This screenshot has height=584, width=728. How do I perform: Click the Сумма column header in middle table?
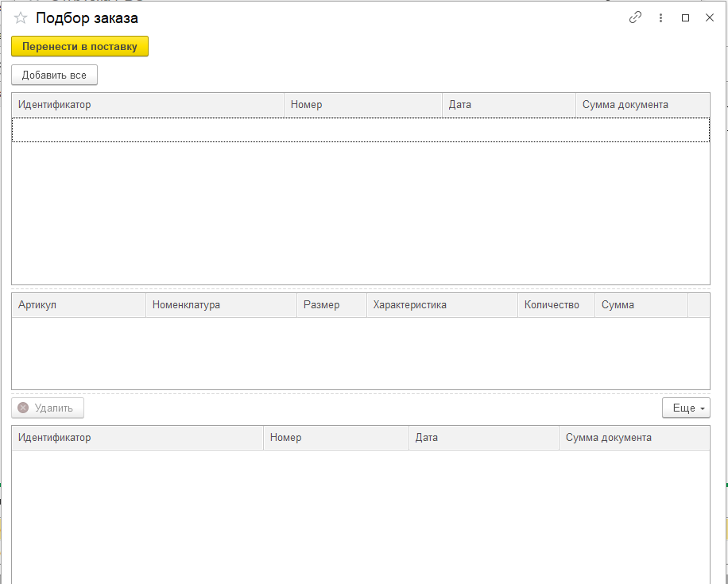coord(641,305)
